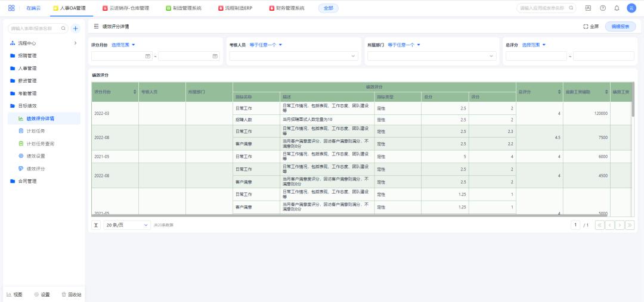Image resolution: width=644 pixels, height=302 pixels.
Task: Click the 招聘人数 indicator cell
Action: pos(256,120)
